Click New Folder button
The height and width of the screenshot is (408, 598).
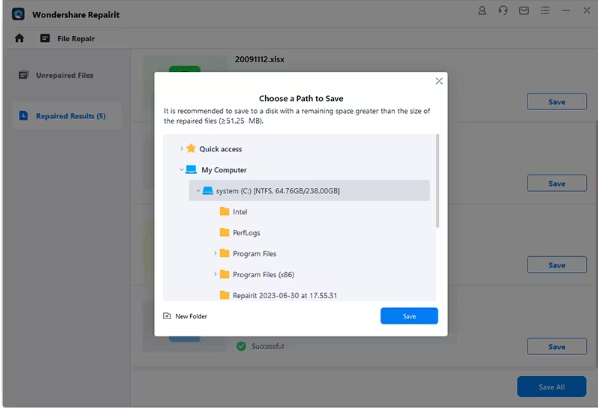point(185,316)
